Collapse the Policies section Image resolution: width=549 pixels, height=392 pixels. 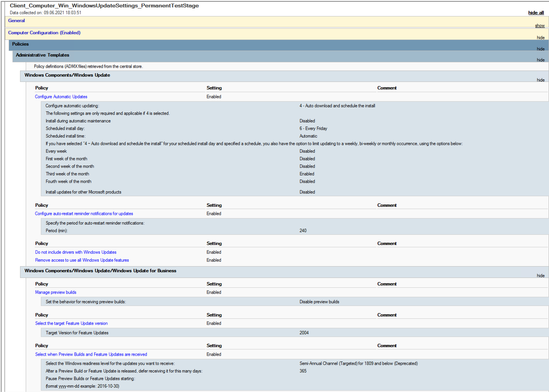540,49
